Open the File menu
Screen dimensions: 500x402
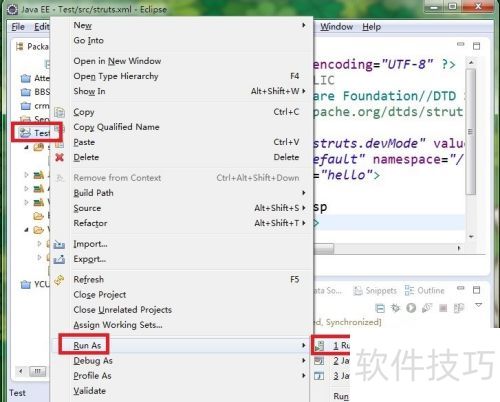[x=18, y=27]
